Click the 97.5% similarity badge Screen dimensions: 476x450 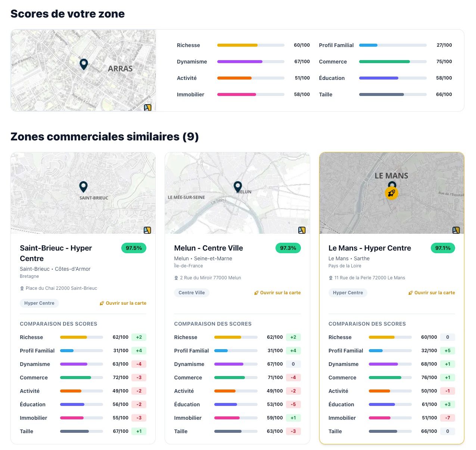click(134, 248)
